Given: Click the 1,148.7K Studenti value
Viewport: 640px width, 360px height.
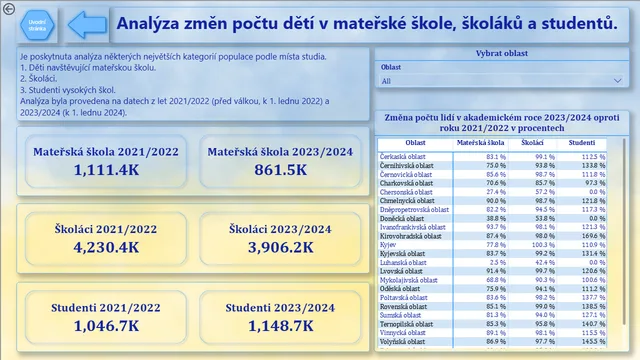Looking at the screenshot, I should pyautogui.click(x=280, y=326).
